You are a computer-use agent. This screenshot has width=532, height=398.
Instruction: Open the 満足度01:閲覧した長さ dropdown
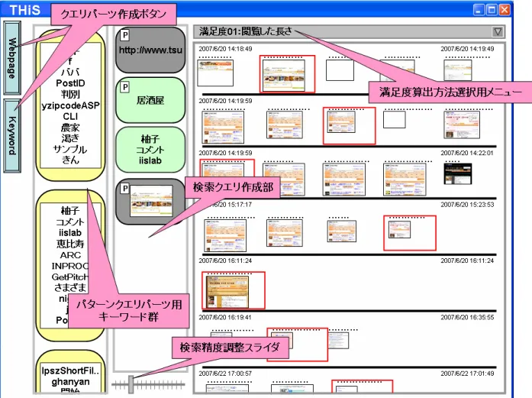349,31
